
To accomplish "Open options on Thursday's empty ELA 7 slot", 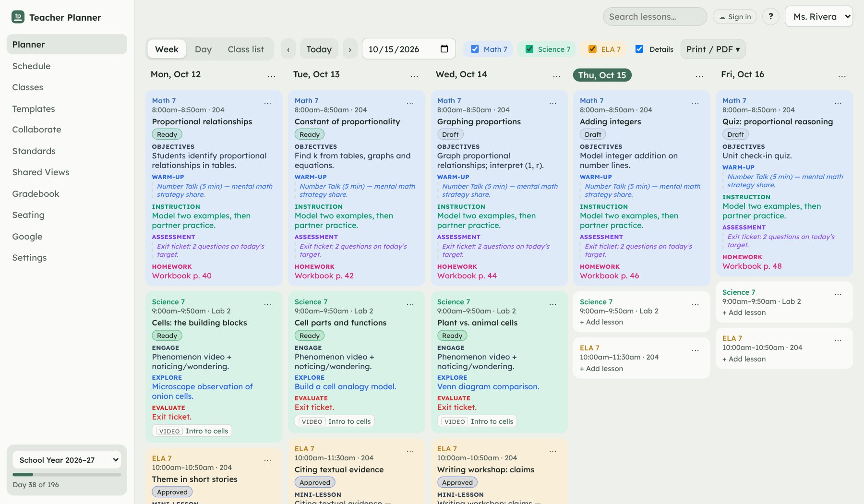I will [x=696, y=350].
